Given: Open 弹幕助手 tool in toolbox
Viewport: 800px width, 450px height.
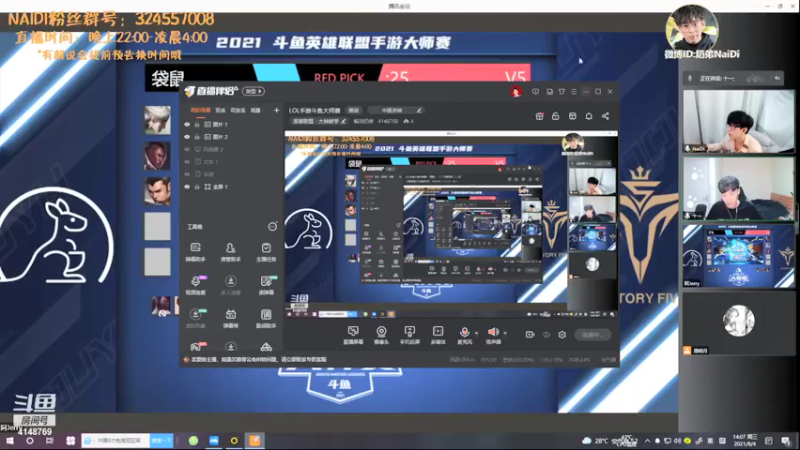Looking at the screenshot, I should 195,252.
